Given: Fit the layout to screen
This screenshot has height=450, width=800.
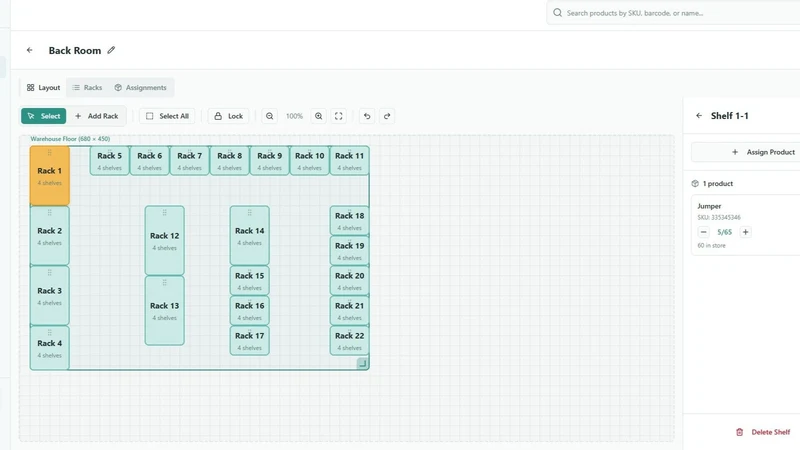Looking at the screenshot, I should [338, 116].
